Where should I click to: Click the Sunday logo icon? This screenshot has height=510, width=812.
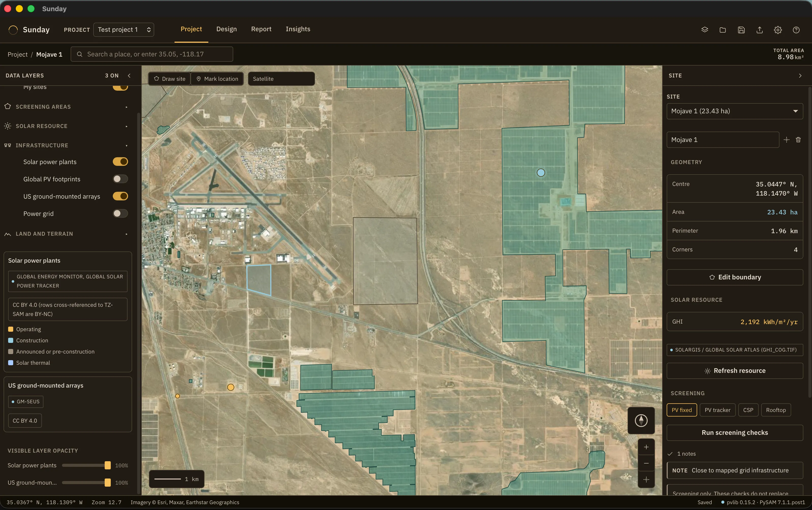(x=13, y=30)
